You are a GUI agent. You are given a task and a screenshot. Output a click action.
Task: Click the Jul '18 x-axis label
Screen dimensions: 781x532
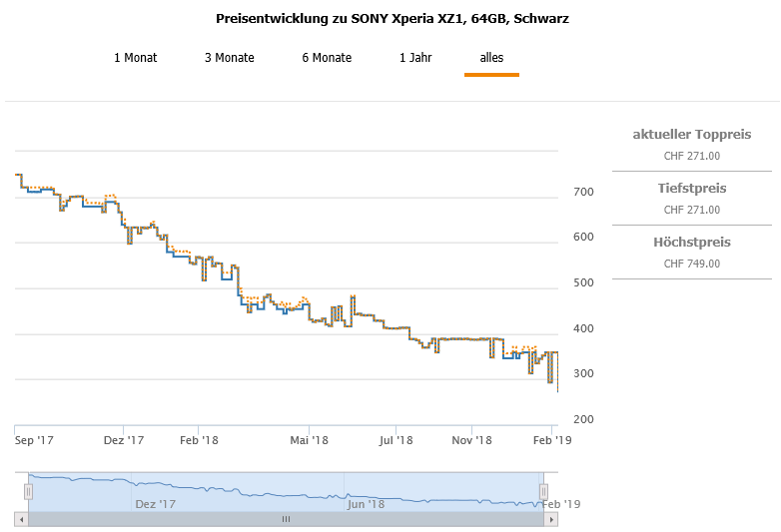(396, 439)
